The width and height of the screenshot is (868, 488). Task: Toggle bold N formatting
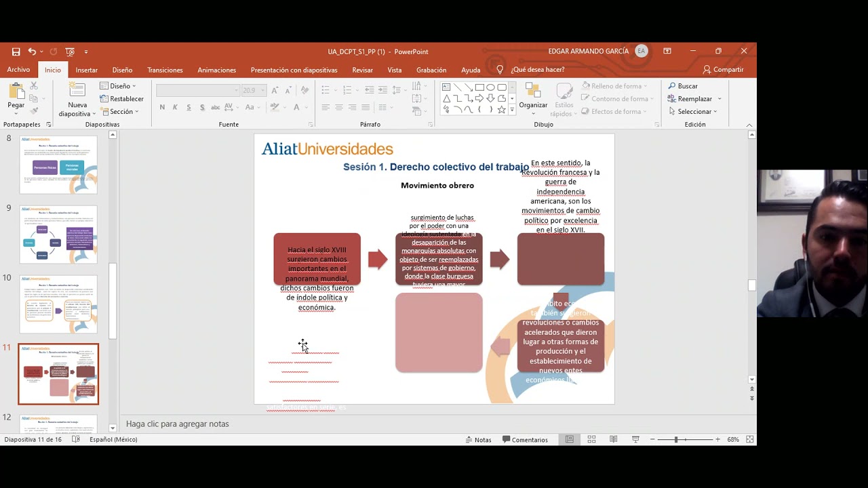[x=162, y=107]
